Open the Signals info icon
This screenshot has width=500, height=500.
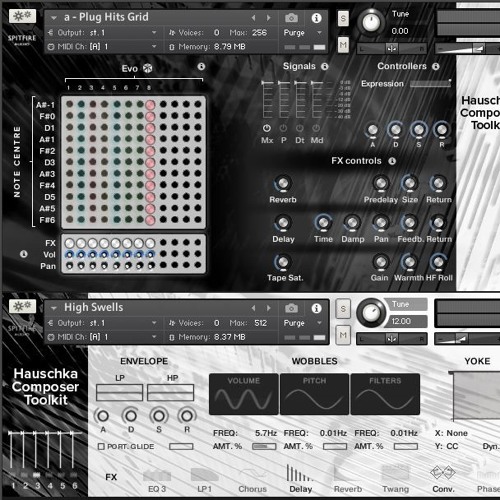[325, 66]
